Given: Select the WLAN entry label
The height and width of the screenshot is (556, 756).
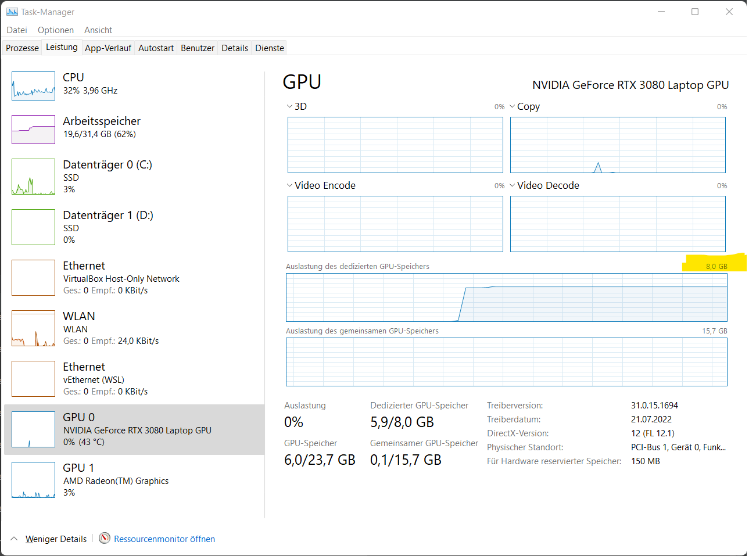Looking at the screenshot, I should 79,316.
